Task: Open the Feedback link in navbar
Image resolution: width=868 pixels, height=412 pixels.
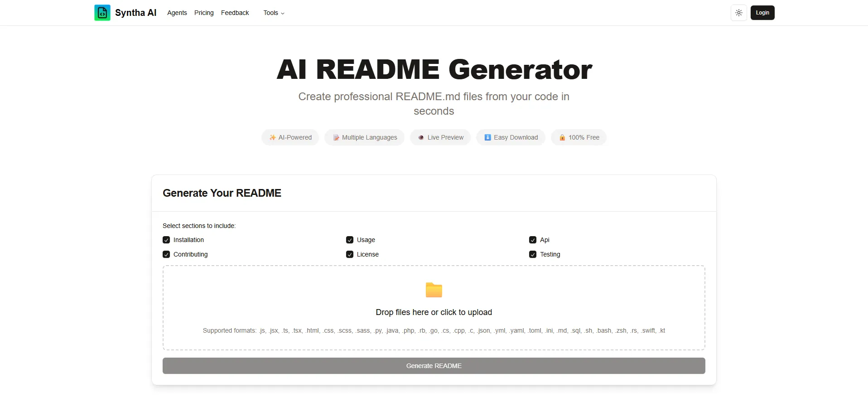Action: [x=235, y=13]
